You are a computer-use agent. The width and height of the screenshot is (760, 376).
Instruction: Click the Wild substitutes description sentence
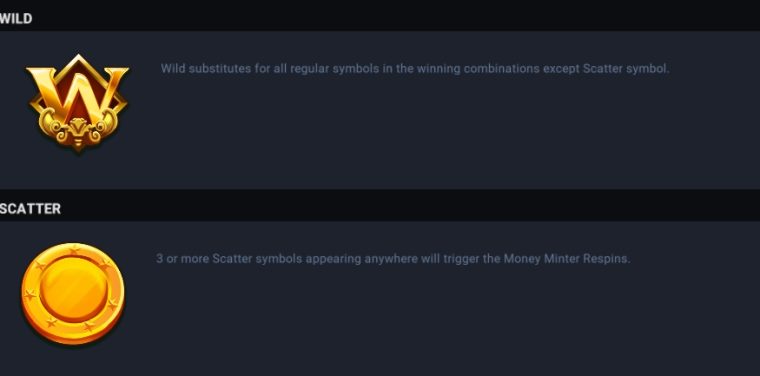415,69
